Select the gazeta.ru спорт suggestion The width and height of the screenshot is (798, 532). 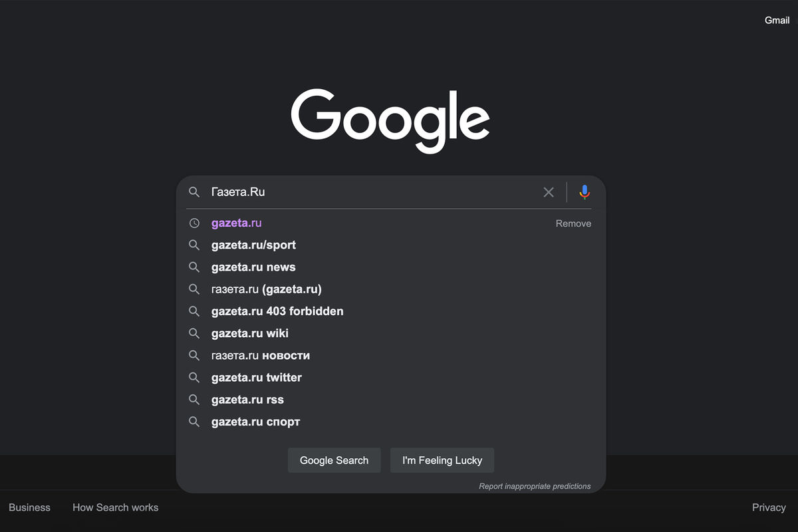pos(256,422)
